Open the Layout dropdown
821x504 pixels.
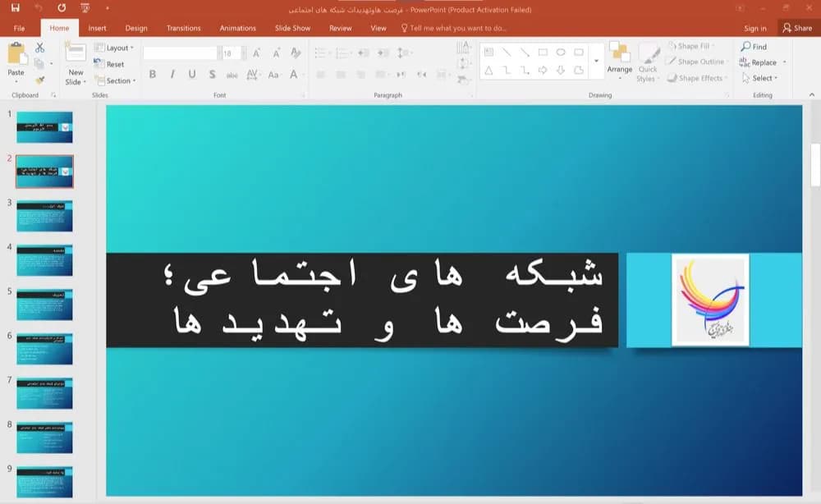coord(114,48)
